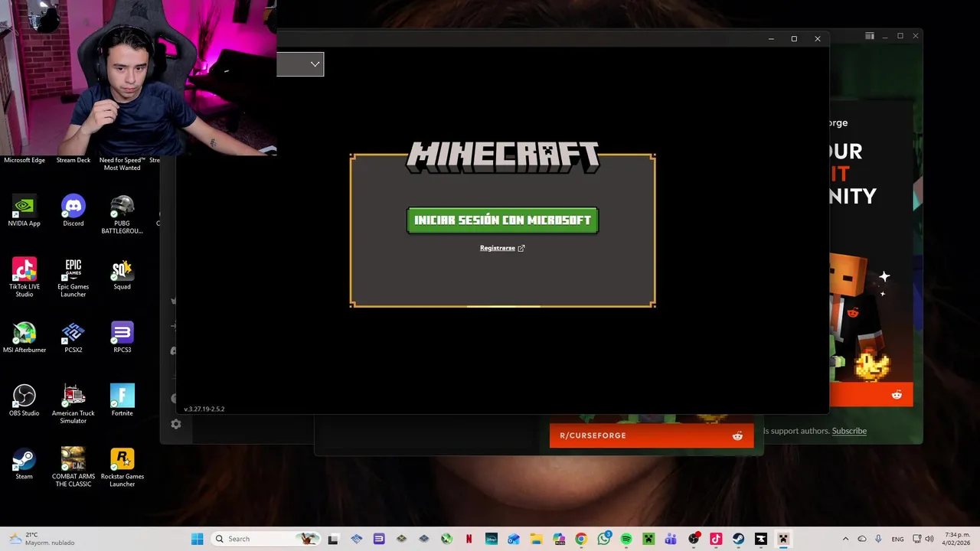Open OBS Studio desktop icon
Viewport: 980px width, 551px height.
pyautogui.click(x=24, y=401)
